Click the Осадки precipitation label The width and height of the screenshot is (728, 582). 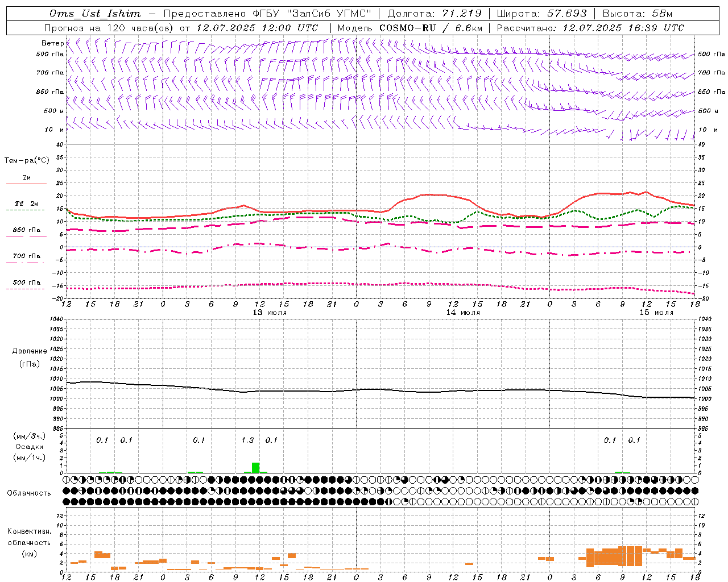click(x=29, y=447)
